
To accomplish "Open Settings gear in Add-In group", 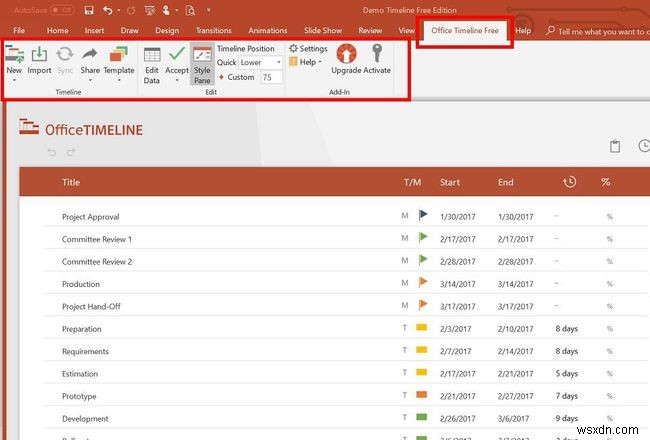I will tap(293, 49).
